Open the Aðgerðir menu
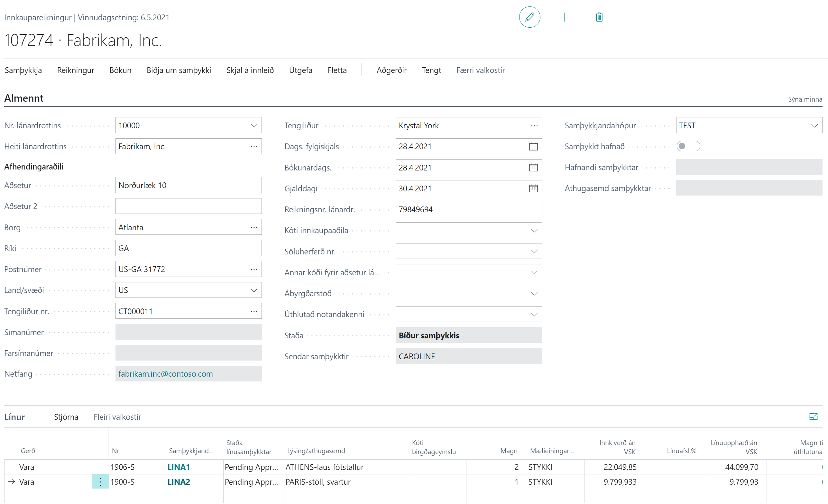828x504 pixels. tap(391, 70)
